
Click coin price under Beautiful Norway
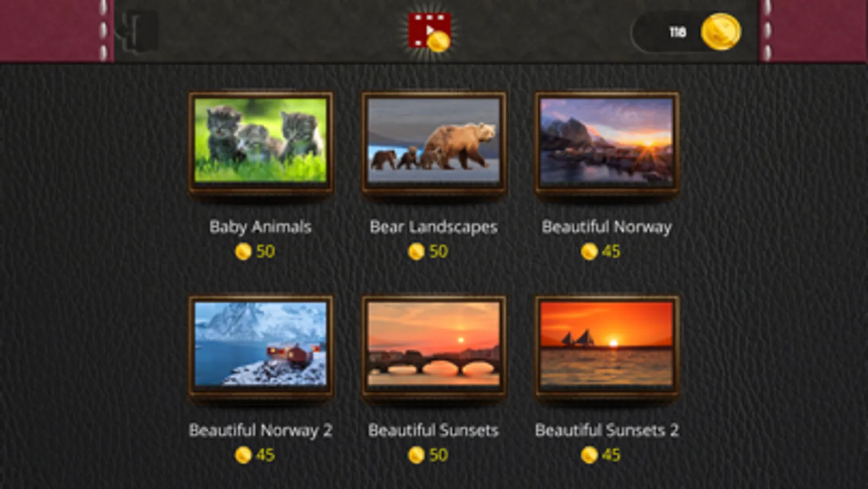pos(601,252)
